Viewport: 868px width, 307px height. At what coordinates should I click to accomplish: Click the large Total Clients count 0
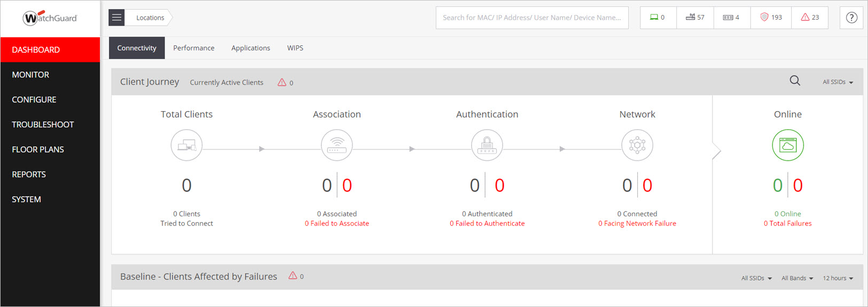click(186, 186)
